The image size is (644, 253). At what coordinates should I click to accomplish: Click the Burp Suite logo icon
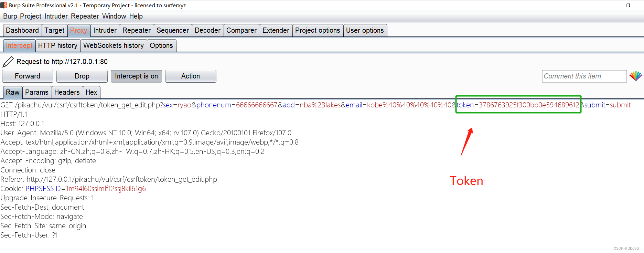pyautogui.click(x=4, y=5)
